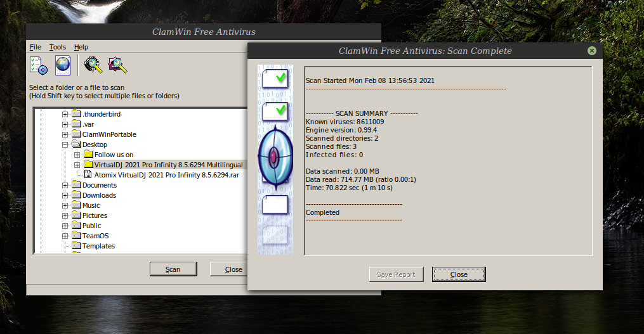
Task: Select the Public tree item
Action: click(91, 226)
